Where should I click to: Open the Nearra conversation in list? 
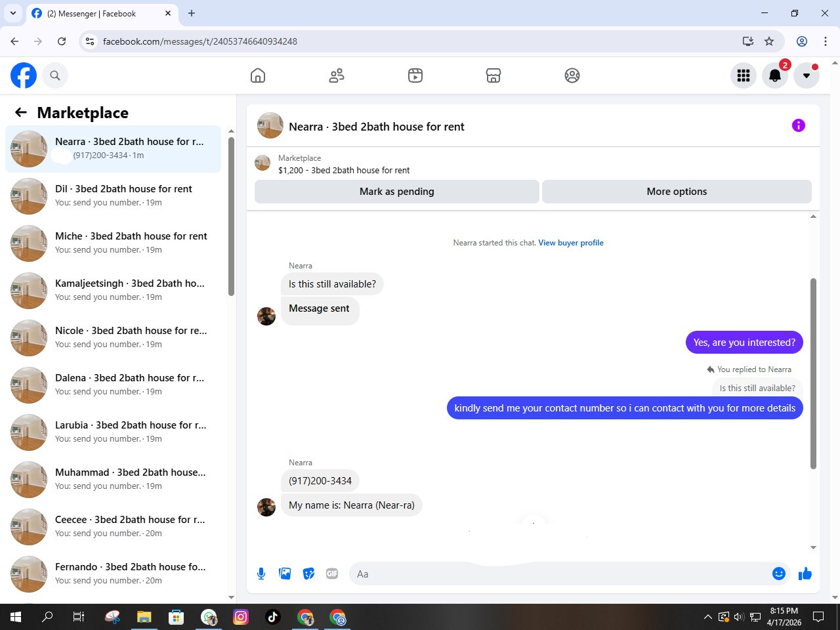coord(113,149)
